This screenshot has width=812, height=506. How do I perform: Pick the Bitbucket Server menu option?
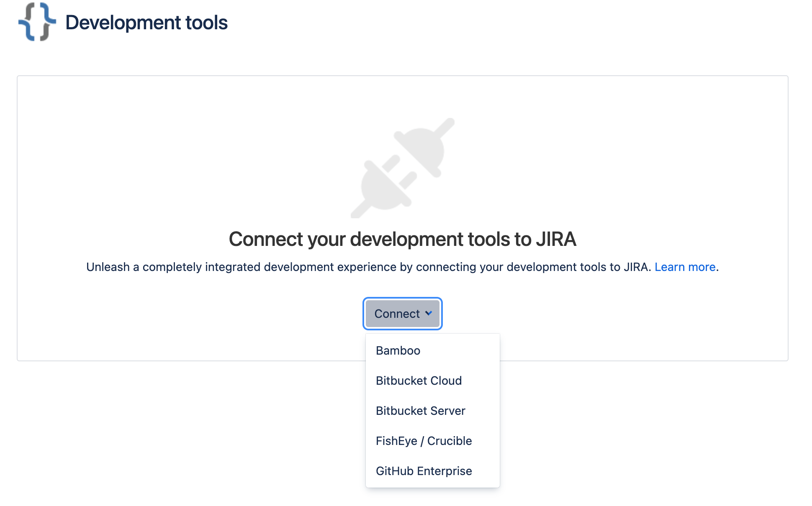pos(433,411)
